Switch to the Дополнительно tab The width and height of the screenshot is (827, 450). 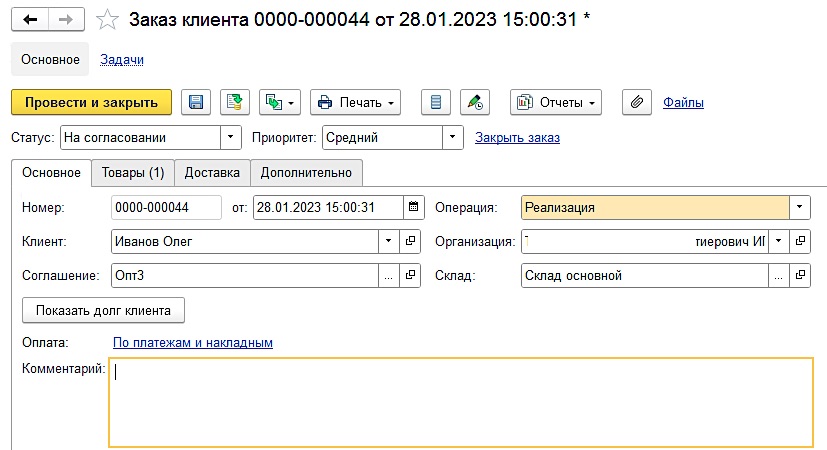click(x=306, y=173)
